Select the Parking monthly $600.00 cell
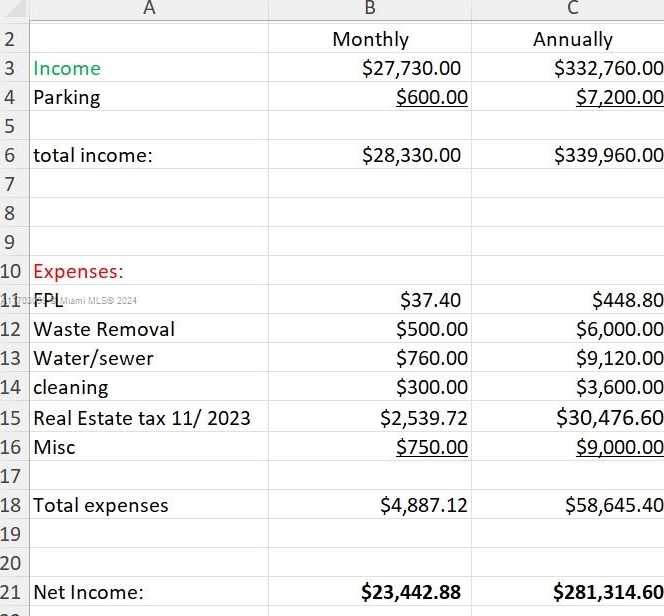 (x=370, y=97)
